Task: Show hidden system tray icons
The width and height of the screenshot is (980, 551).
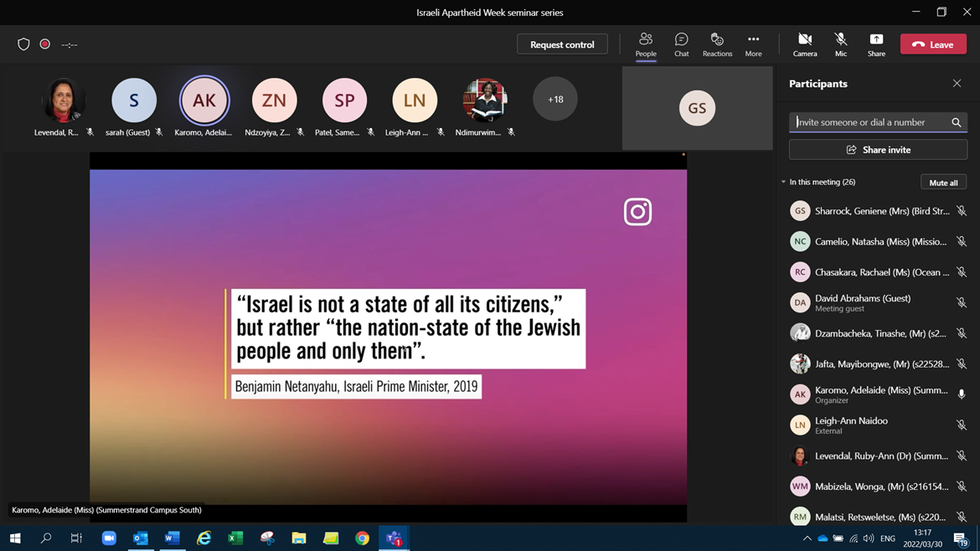Action: [807, 538]
